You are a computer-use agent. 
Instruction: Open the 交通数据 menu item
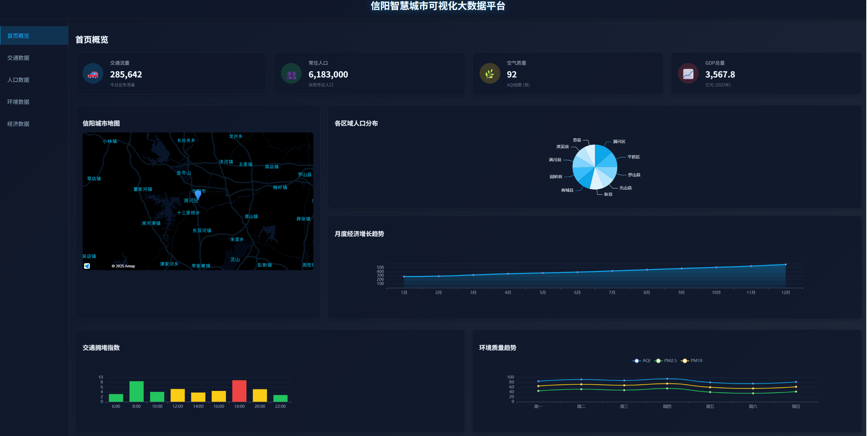(x=18, y=58)
